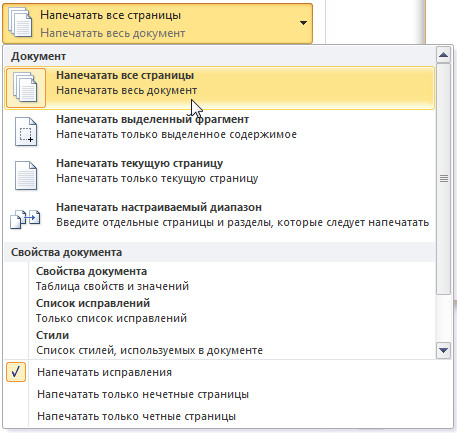Click the selection fragment page icon
This screenshot has height=433, width=457.
click(26, 132)
